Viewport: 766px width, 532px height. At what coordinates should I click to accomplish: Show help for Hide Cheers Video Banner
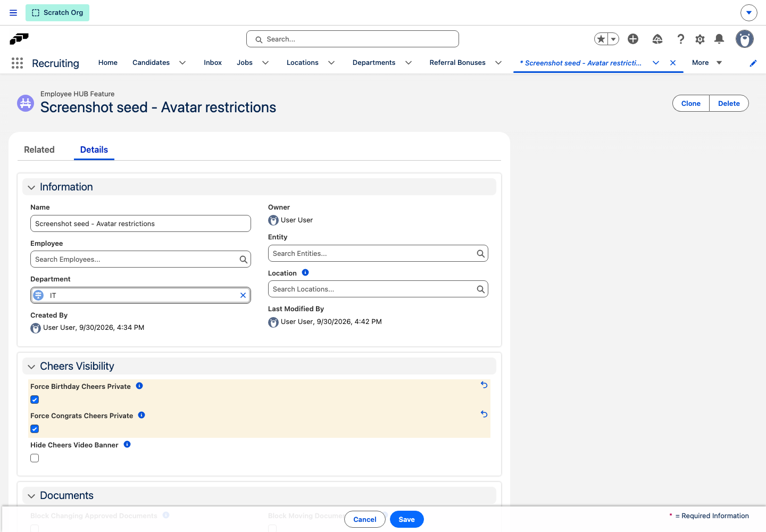pyautogui.click(x=127, y=444)
